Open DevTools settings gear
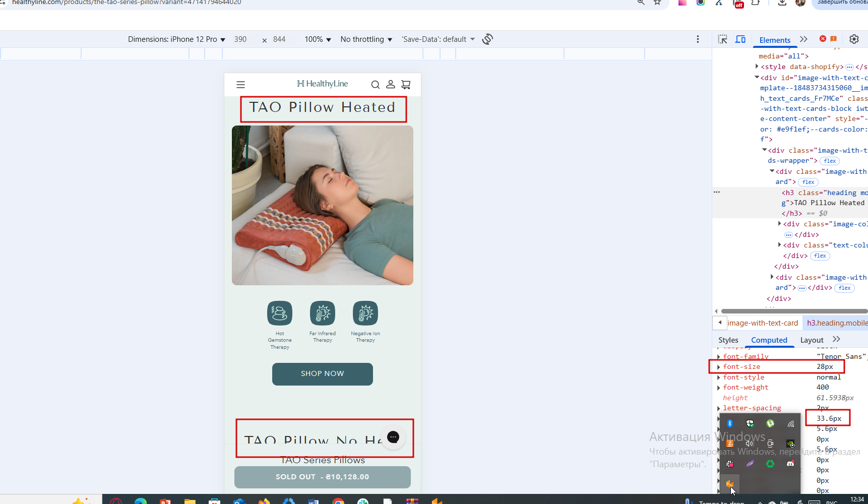 [x=854, y=39]
